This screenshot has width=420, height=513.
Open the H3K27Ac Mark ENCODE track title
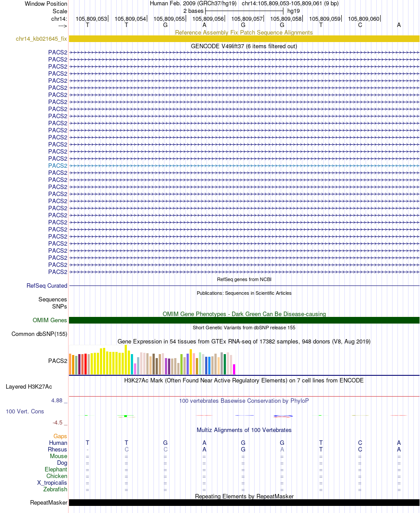[244, 380]
